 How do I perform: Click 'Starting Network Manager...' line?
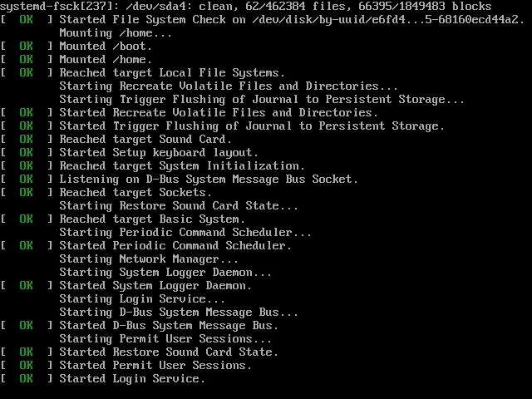[149, 259]
